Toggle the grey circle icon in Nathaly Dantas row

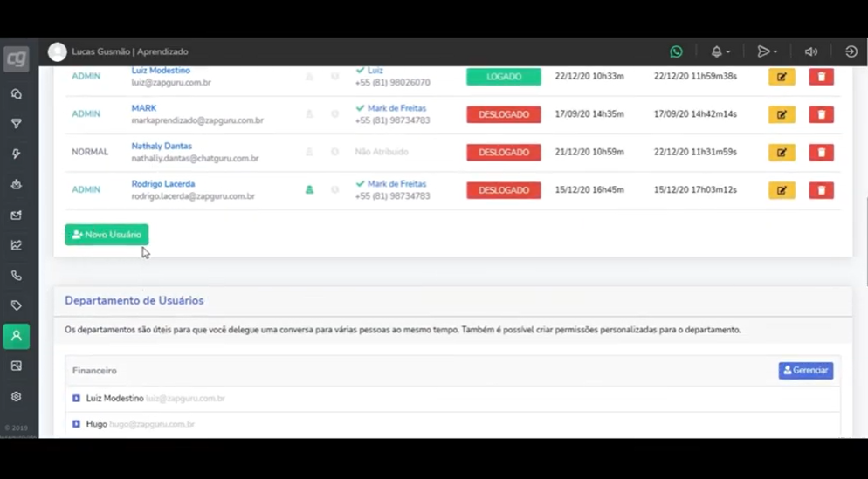335,152
